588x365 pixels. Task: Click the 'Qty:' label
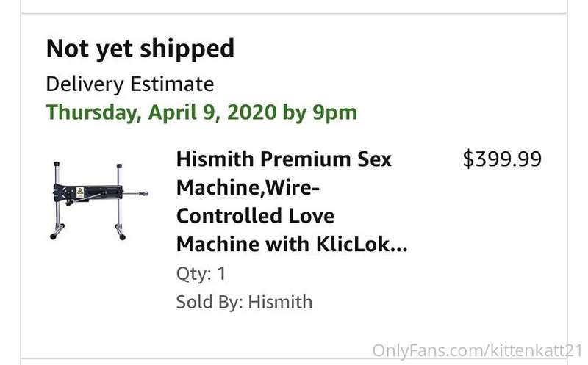click(x=193, y=274)
